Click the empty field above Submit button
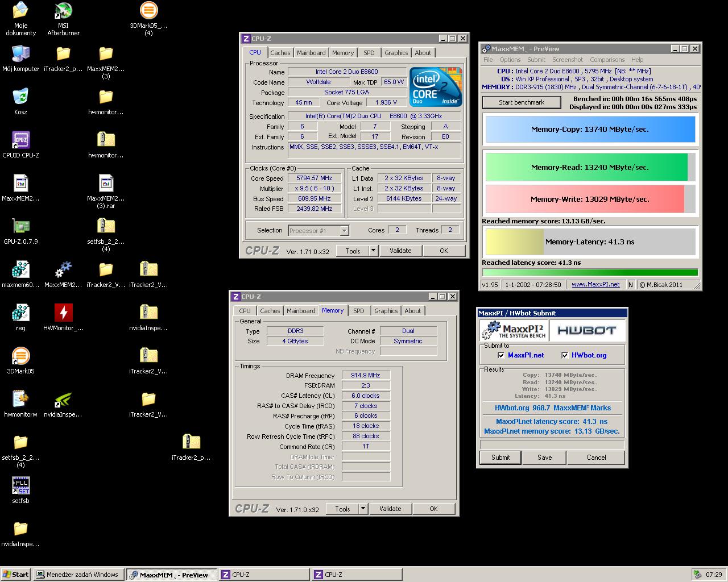Screen dimensions: 728x582 552,444
